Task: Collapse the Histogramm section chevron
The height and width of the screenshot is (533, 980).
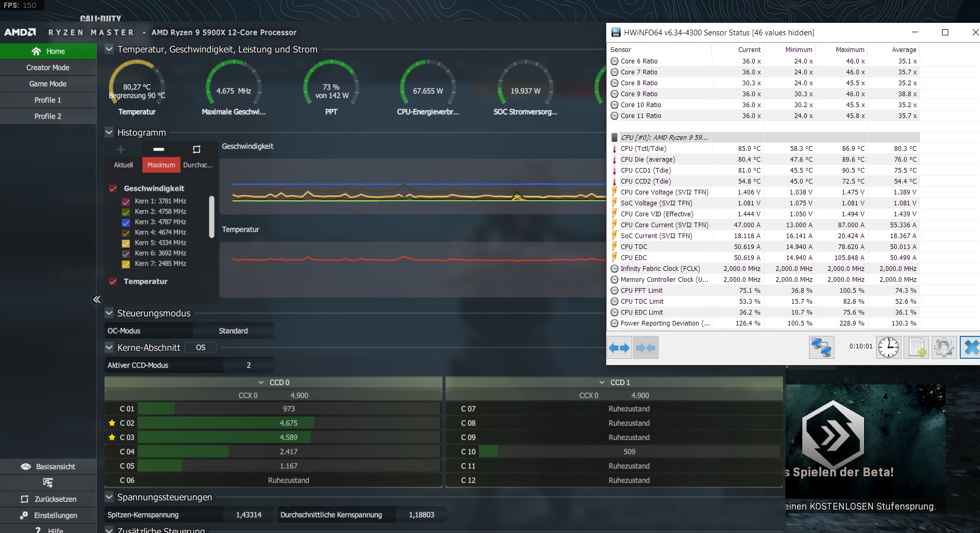Action: click(109, 133)
